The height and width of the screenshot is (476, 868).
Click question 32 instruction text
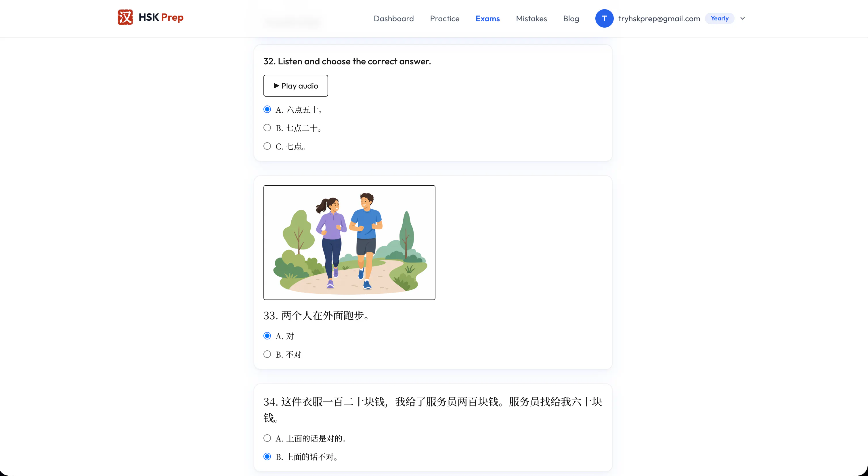pyautogui.click(x=347, y=61)
